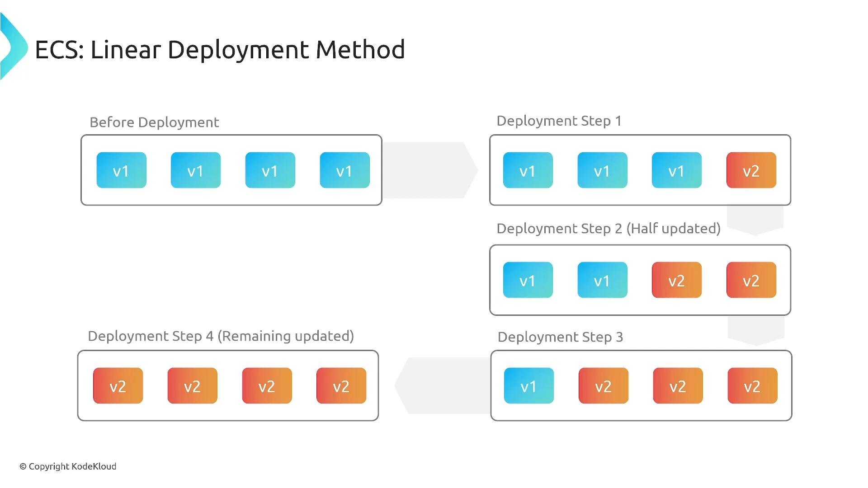Click the '© Copyright KodeKloud' footer text
The image size is (868, 488).
tap(68, 466)
